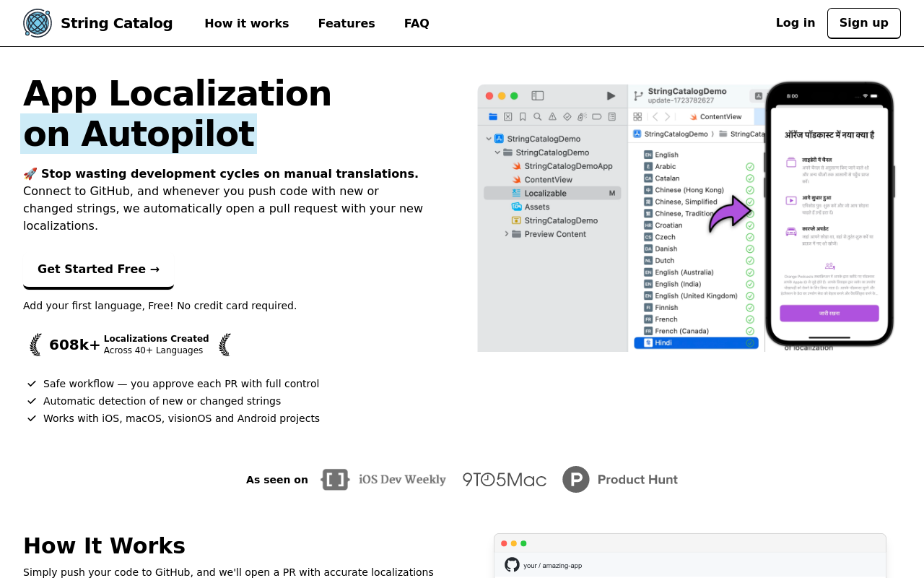Viewport: 924px width, 578px height.
Task: Click the String Catalog globe logo
Action: 38,23
